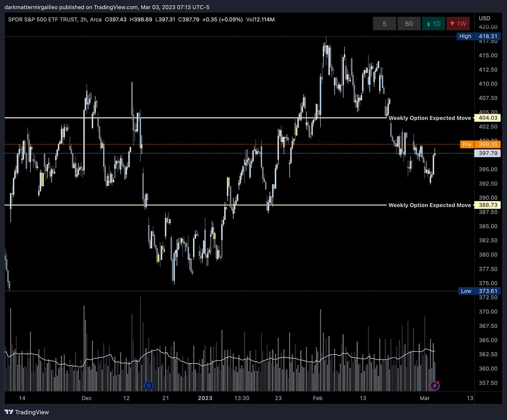The height and width of the screenshot is (420, 507).
Task: Click the SPDR S&P 500 ETF TRUST title
Action: click(x=43, y=19)
